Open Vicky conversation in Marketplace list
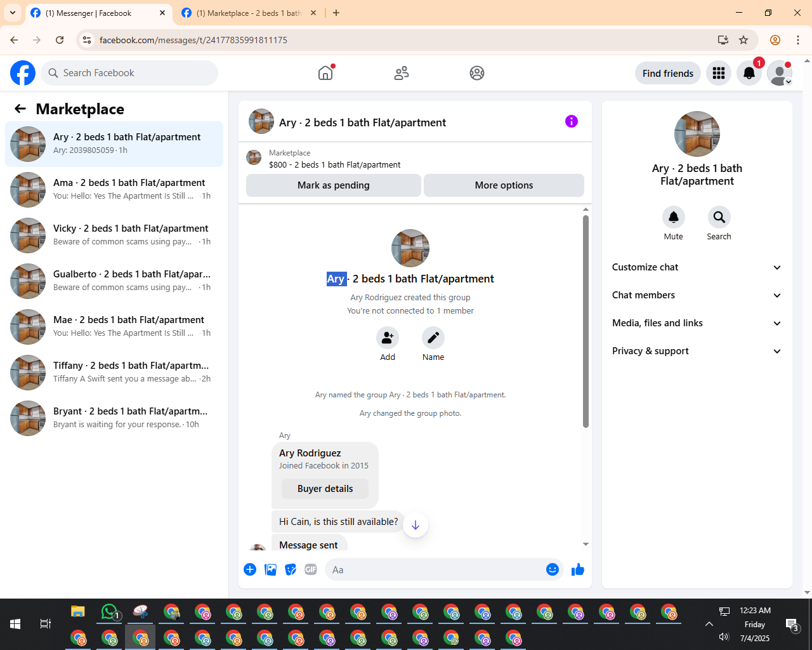812x650 pixels. (x=114, y=235)
